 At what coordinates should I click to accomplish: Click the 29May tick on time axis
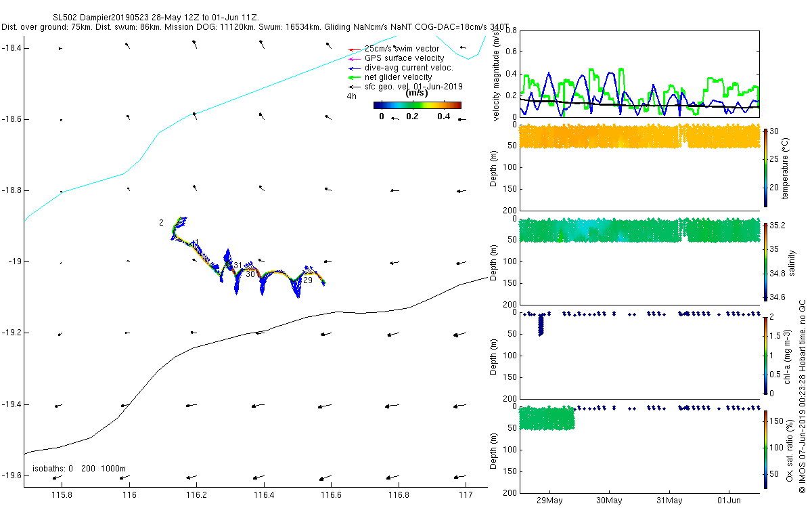549,500
